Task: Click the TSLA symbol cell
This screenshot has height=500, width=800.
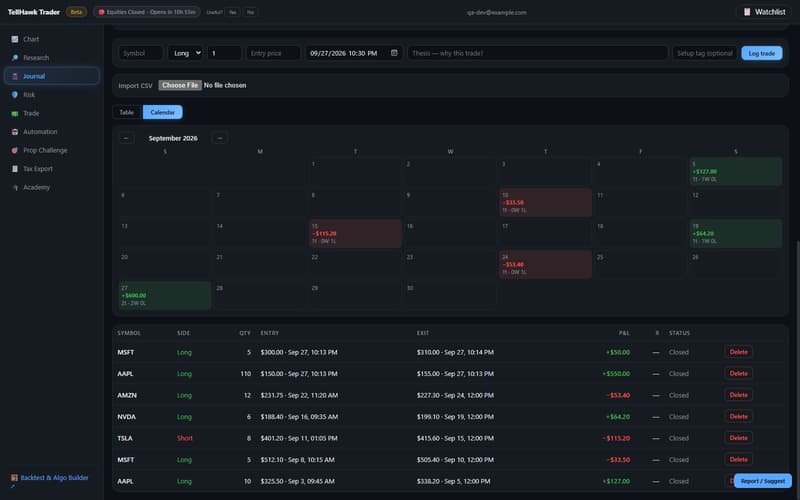Action: pos(125,438)
